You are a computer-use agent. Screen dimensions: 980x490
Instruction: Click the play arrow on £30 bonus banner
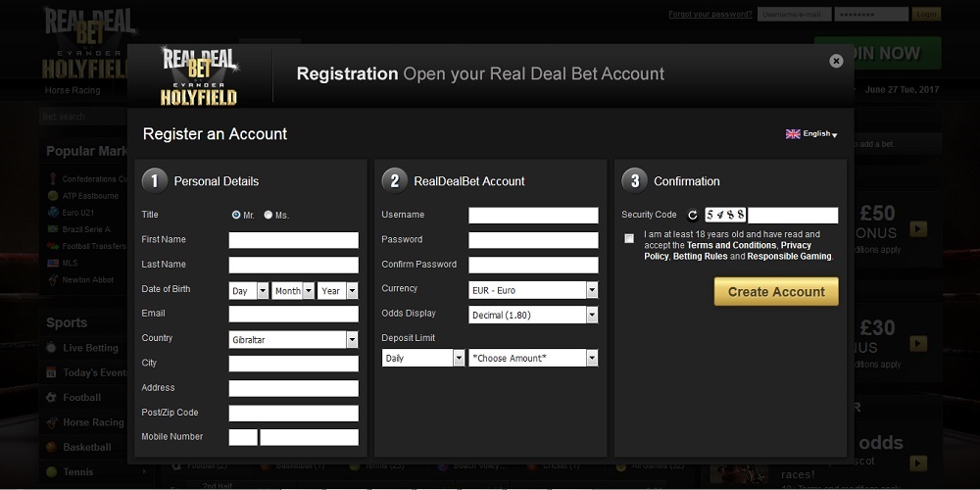[918, 343]
